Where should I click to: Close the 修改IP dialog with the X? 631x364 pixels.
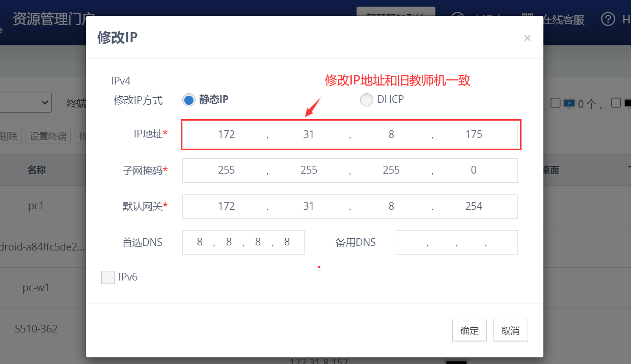click(x=527, y=38)
